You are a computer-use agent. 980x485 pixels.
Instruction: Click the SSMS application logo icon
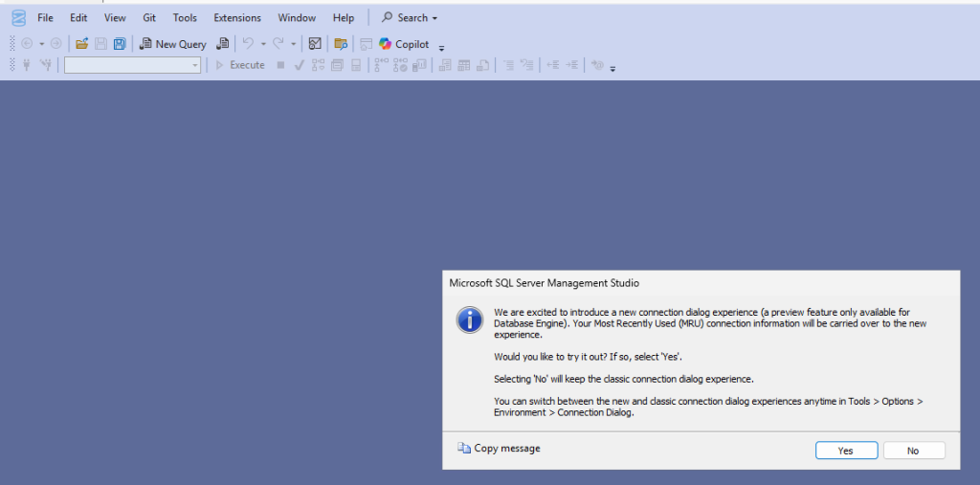tap(19, 18)
